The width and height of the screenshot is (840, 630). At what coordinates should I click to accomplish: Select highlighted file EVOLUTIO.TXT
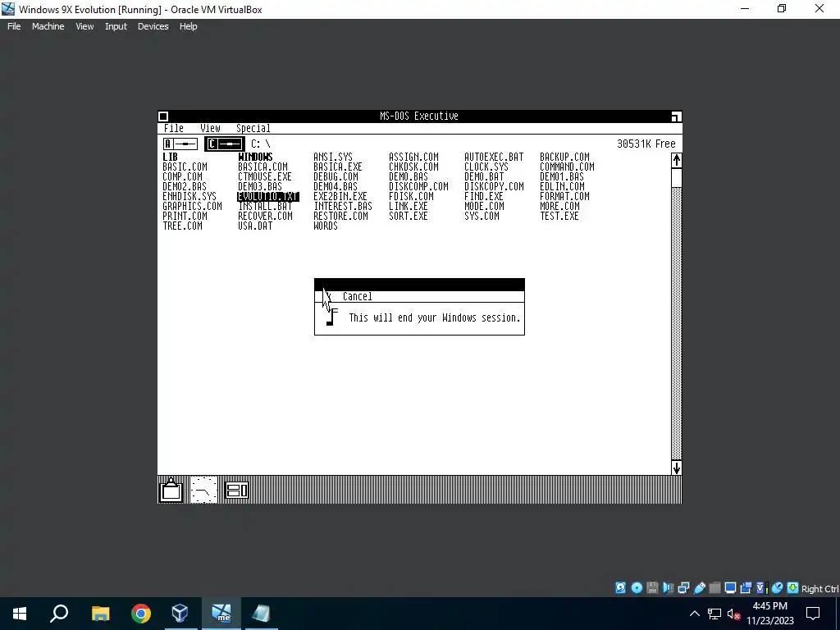(x=268, y=197)
